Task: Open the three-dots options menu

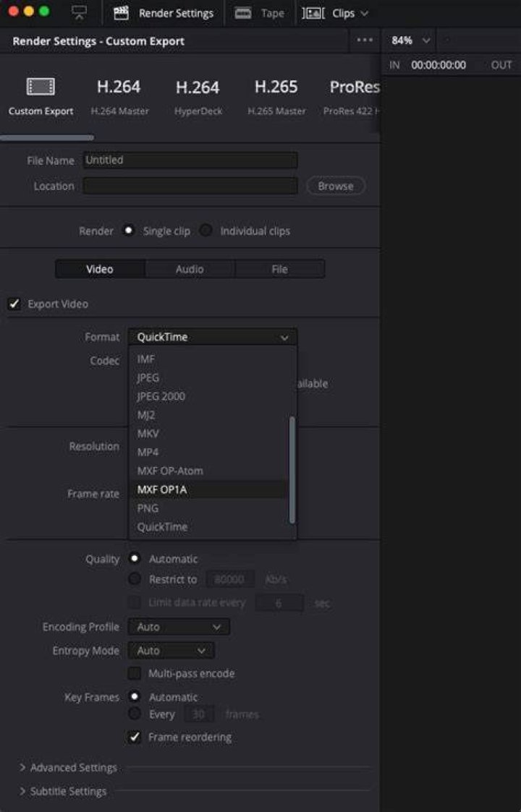Action: (365, 40)
